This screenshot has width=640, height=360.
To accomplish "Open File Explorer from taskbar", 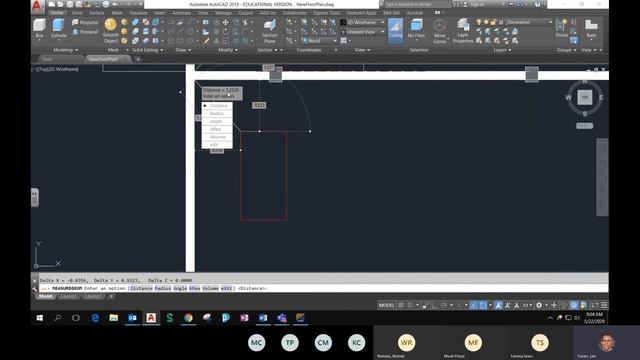I will point(113,318).
